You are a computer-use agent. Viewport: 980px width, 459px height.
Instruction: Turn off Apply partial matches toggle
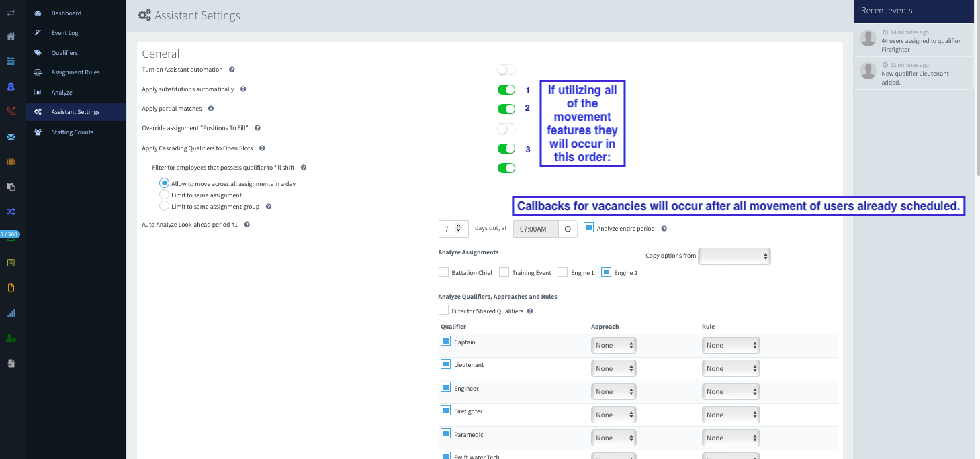coord(506,109)
